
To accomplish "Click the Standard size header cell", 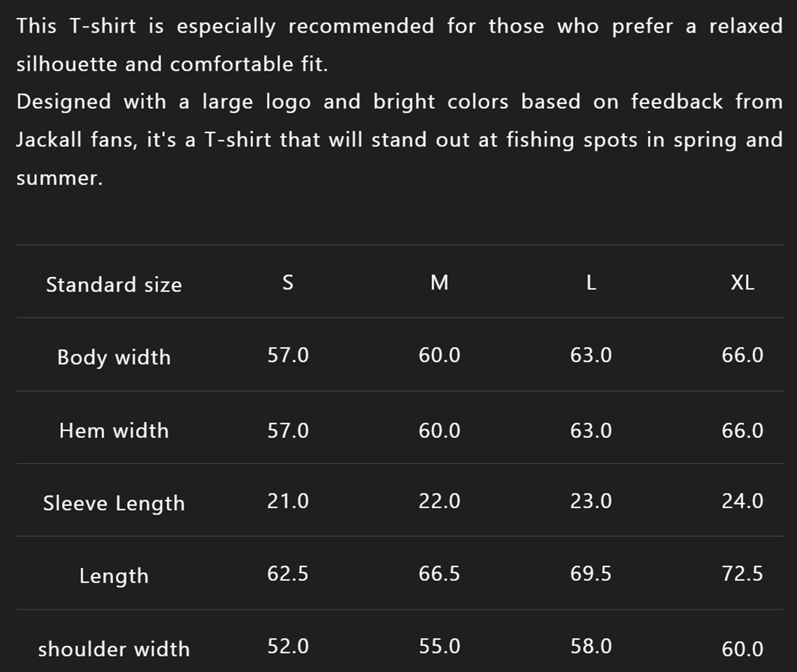I will (x=114, y=285).
